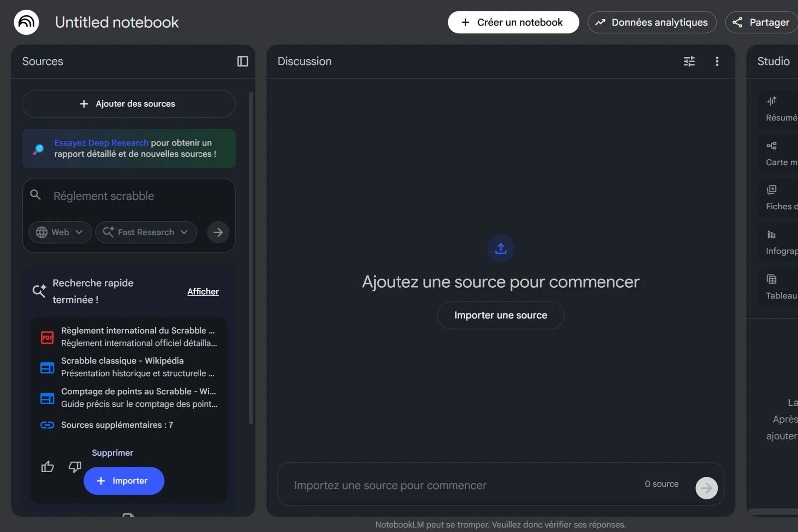
Task: Open discussion configuration settings icon
Action: 689,61
